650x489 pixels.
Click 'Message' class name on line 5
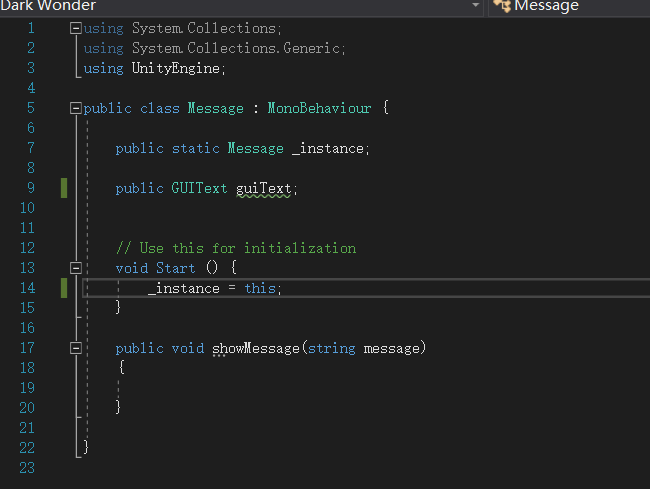216,109
